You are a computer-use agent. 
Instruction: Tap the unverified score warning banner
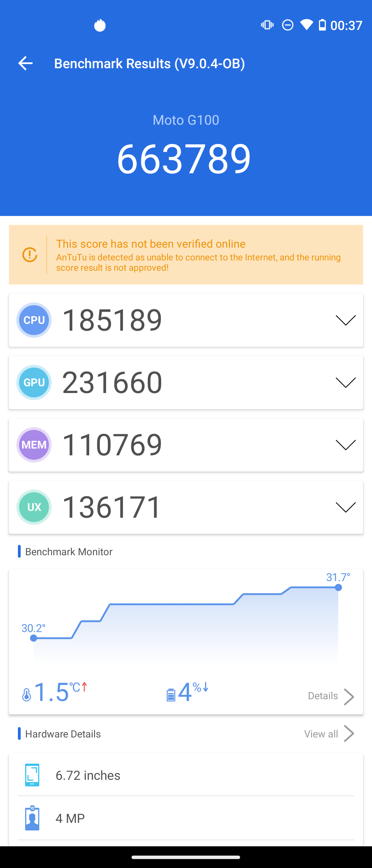[186, 255]
